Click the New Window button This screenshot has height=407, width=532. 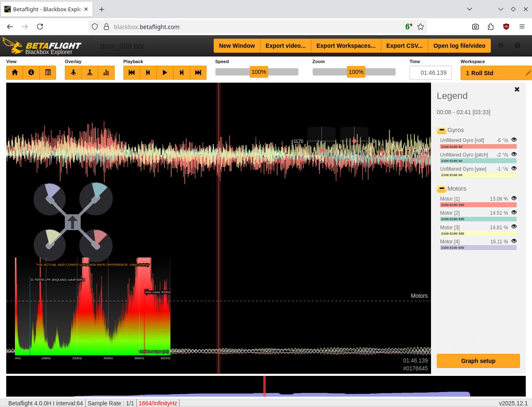[237, 46]
